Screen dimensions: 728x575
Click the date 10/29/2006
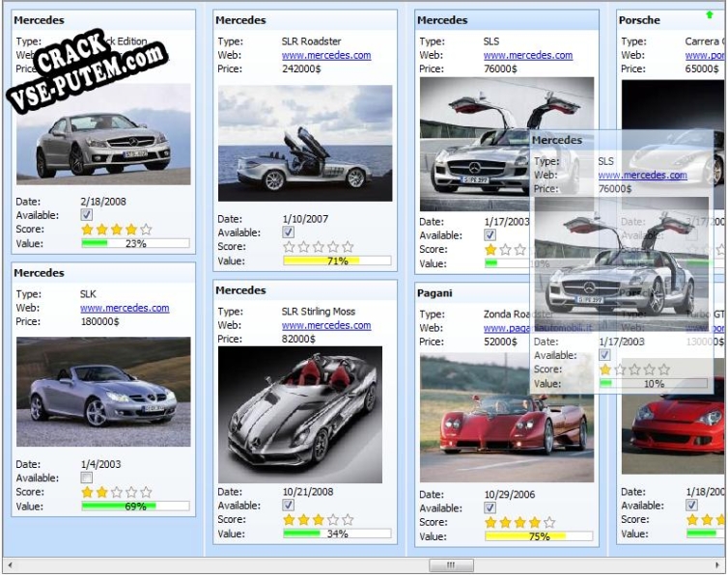pyautogui.click(x=510, y=494)
